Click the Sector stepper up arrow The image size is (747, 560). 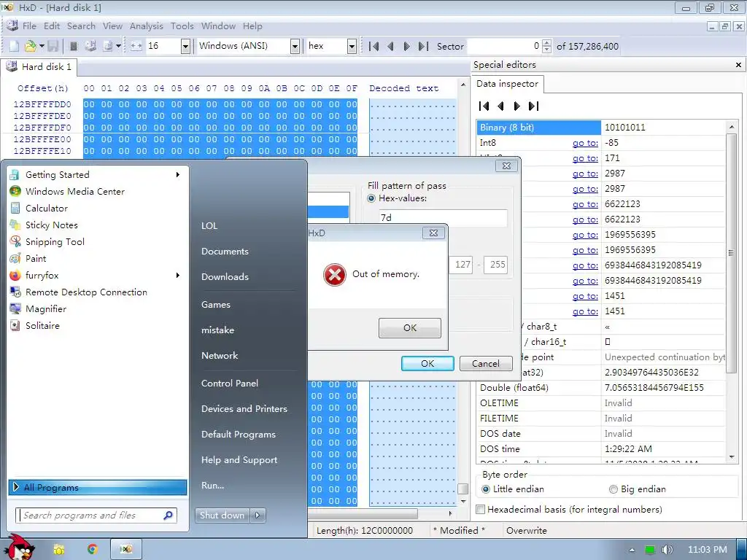(547, 43)
